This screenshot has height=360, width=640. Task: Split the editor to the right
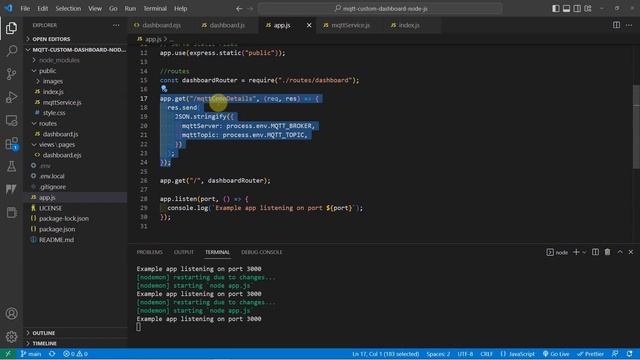click(x=616, y=25)
